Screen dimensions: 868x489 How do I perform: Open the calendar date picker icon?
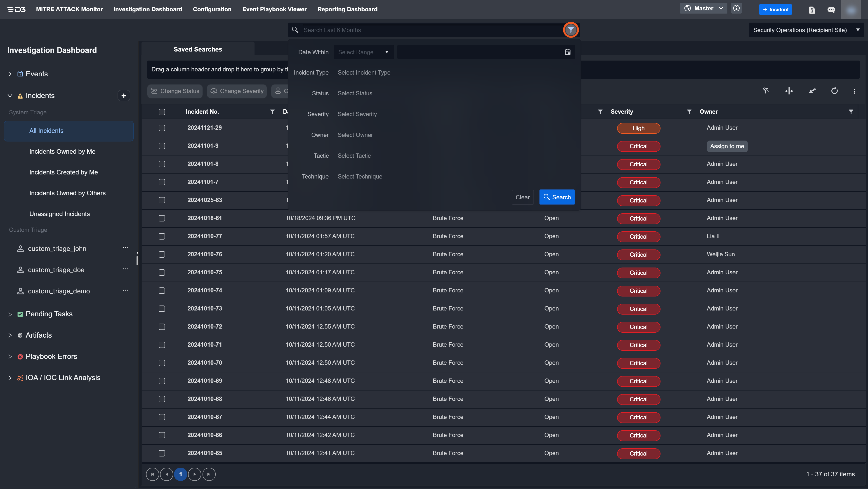(567, 52)
